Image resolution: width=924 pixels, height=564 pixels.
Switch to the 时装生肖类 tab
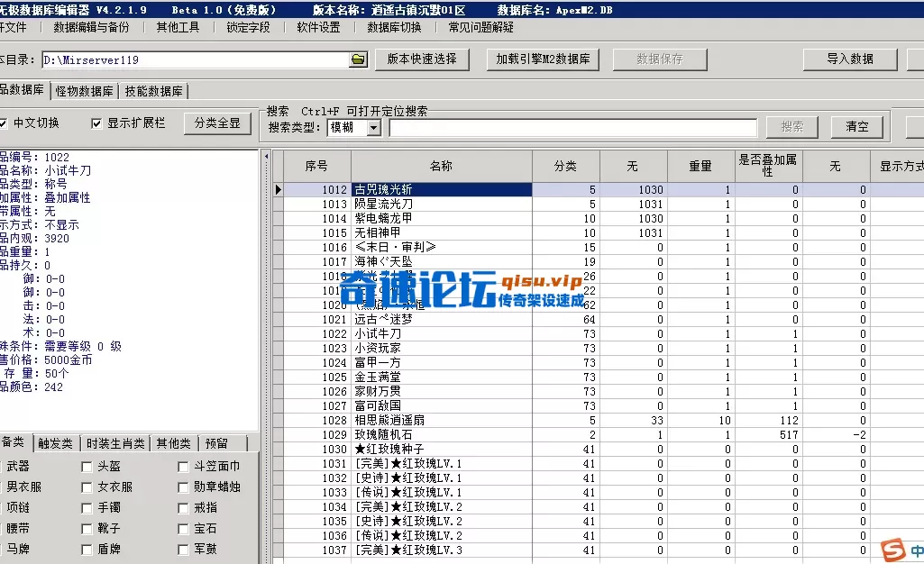(115, 443)
